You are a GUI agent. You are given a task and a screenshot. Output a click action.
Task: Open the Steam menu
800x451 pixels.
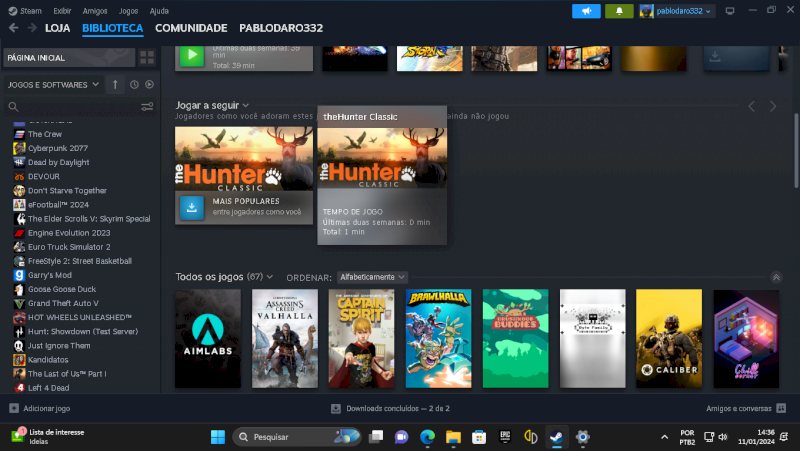pos(25,11)
